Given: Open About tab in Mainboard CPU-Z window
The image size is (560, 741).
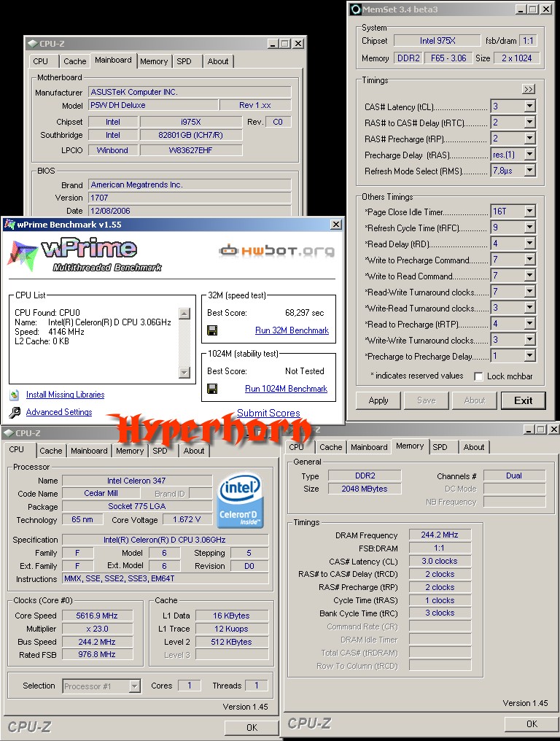Looking at the screenshot, I should (218, 61).
